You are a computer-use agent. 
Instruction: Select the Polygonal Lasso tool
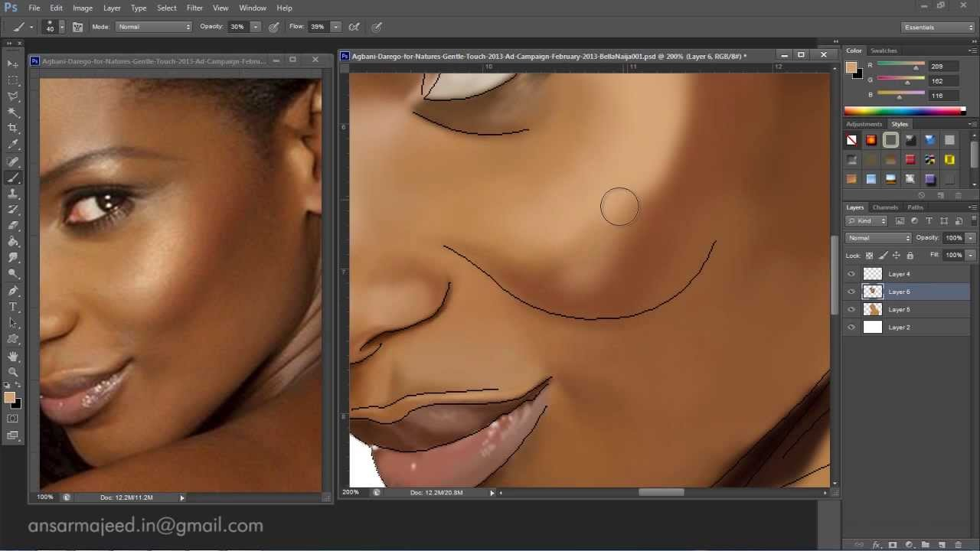coord(13,96)
